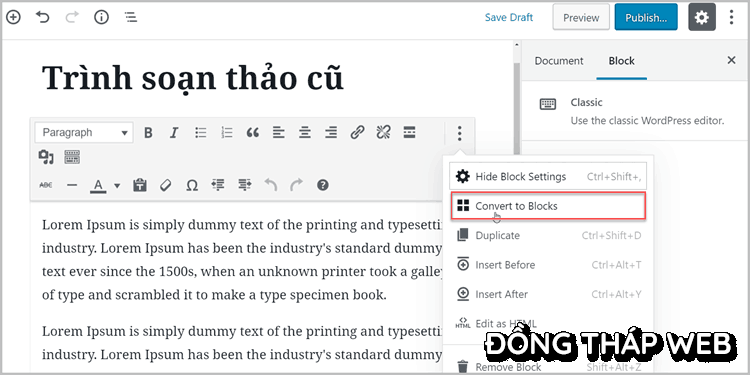Toggle Italic formatting
The width and height of the screenshot is (750, 375).
point(174,132)
